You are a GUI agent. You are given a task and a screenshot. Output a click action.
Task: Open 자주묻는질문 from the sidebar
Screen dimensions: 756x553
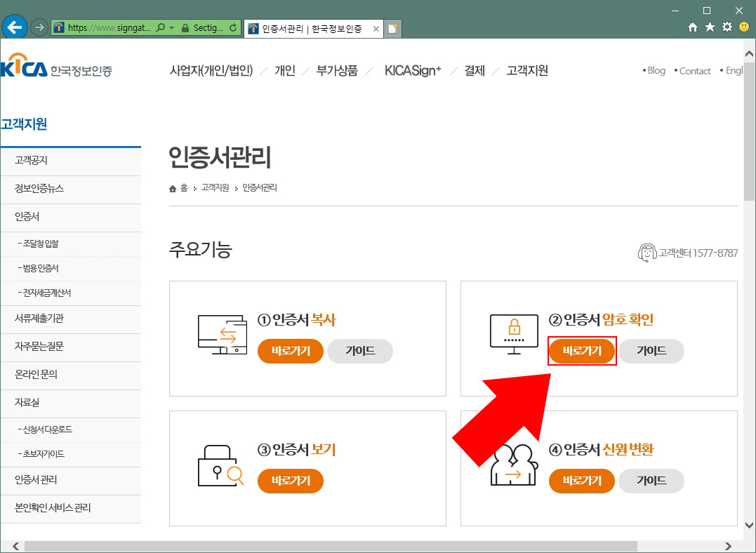click(41, 347)
